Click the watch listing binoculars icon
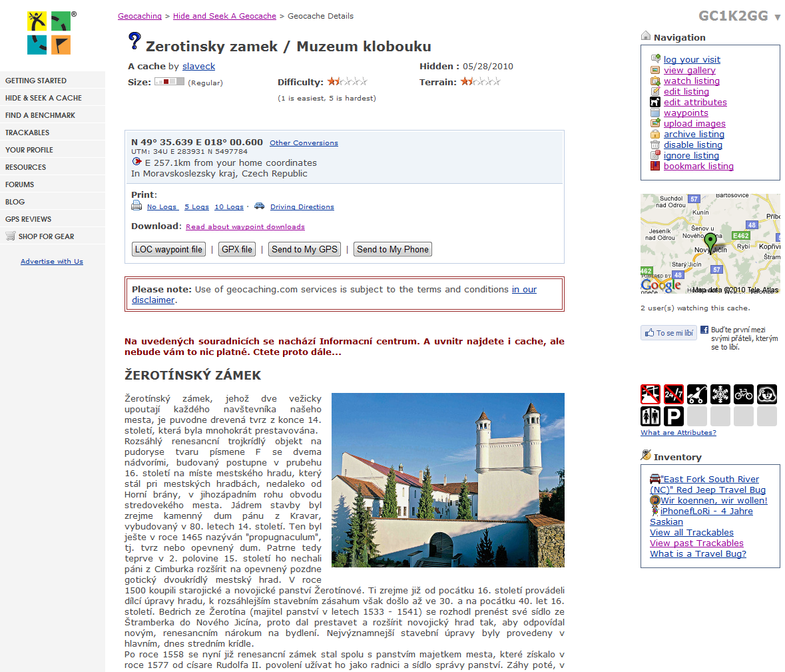 655,81
